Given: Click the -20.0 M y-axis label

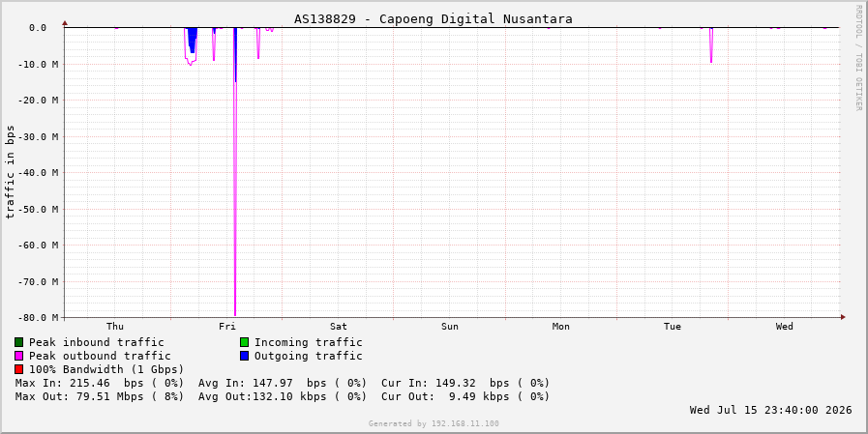Looking at the screenshot, I should click(40, 101).
